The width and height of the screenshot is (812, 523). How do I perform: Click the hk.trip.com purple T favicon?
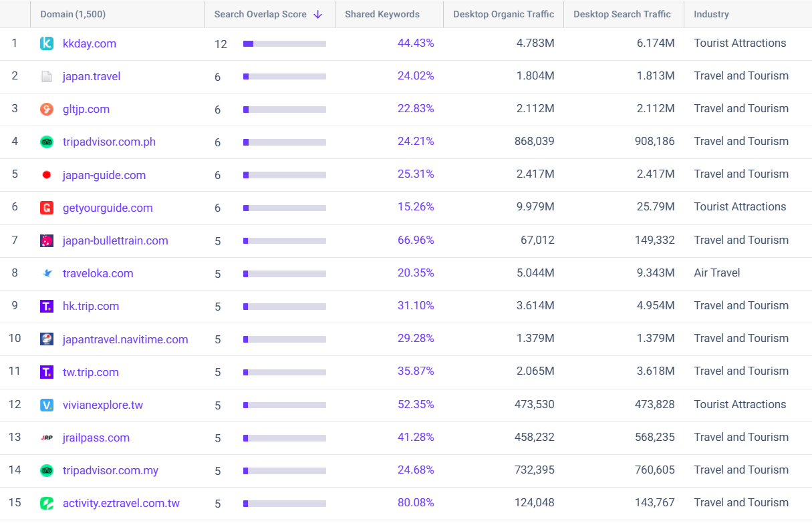pos(47,306)
